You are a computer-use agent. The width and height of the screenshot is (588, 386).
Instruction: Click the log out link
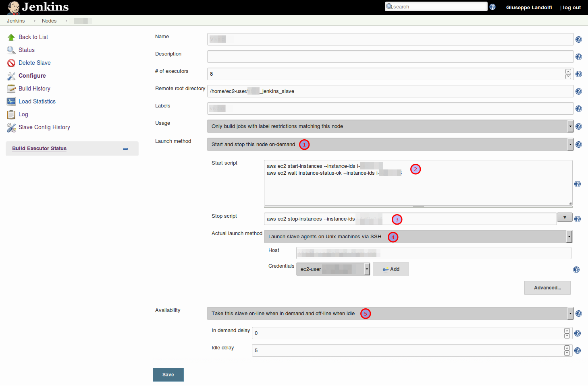click(572, 7)
